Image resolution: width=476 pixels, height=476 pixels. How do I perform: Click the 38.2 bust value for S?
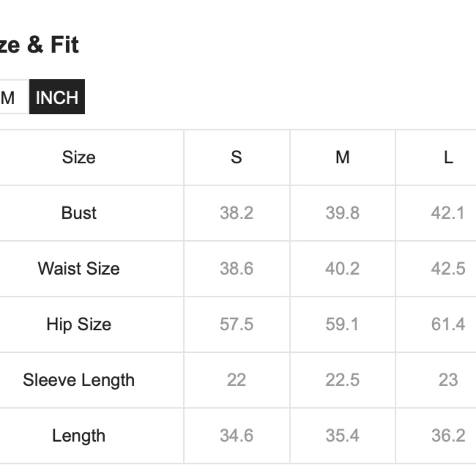[237, 213]
